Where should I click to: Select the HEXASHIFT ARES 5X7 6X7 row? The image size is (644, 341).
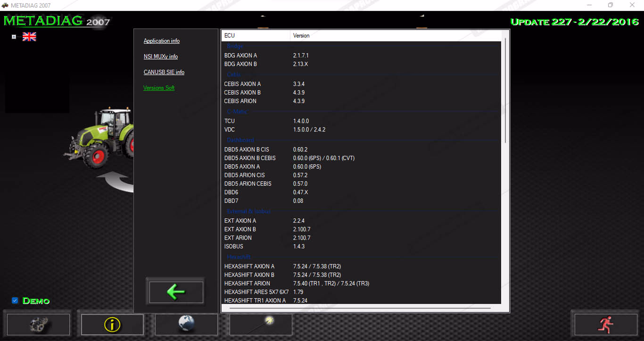point(361,292)
